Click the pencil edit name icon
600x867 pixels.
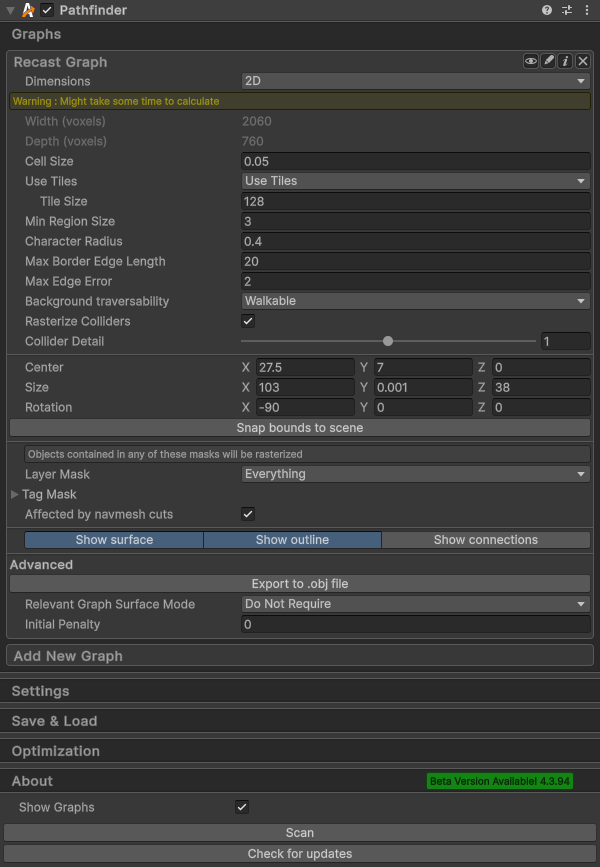tap(548, 61)
